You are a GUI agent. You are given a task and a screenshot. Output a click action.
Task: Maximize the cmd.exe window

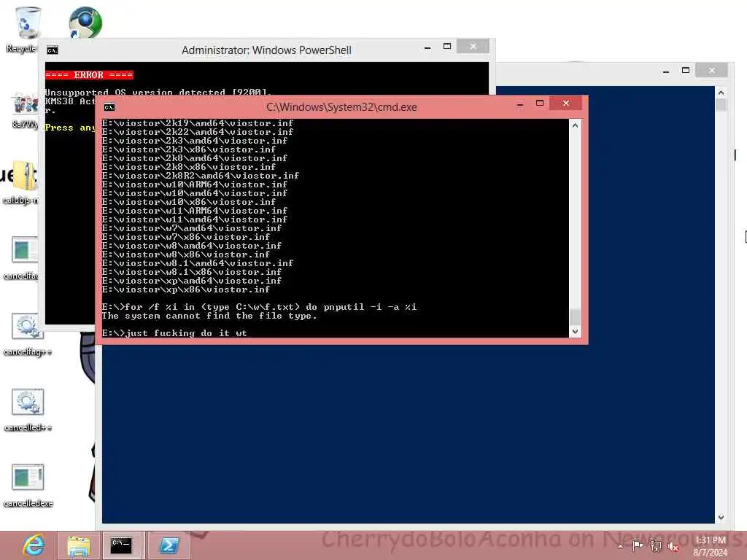540,104
